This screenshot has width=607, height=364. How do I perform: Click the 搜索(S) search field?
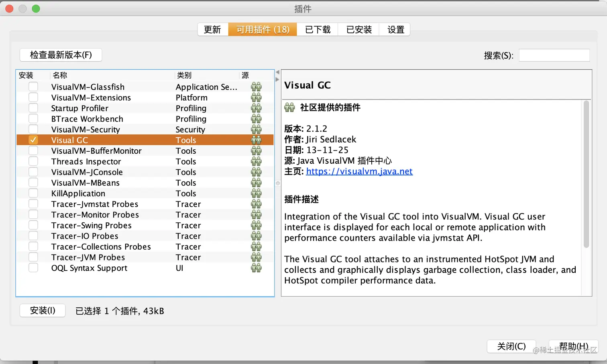tap(554, 55)
